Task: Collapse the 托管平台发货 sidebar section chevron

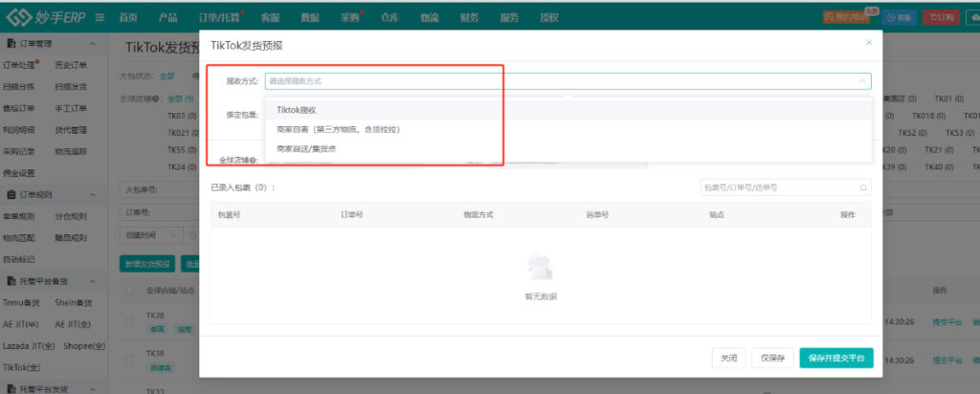Action: point(93,389)
